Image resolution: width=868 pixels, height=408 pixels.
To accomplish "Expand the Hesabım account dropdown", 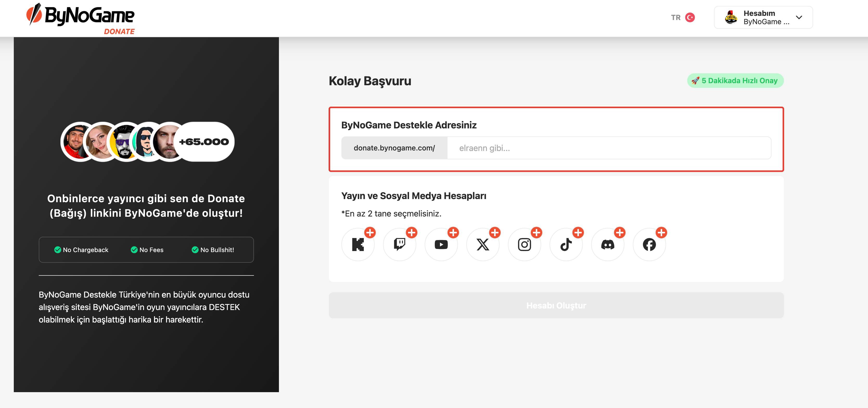I will tap(763, 17).
